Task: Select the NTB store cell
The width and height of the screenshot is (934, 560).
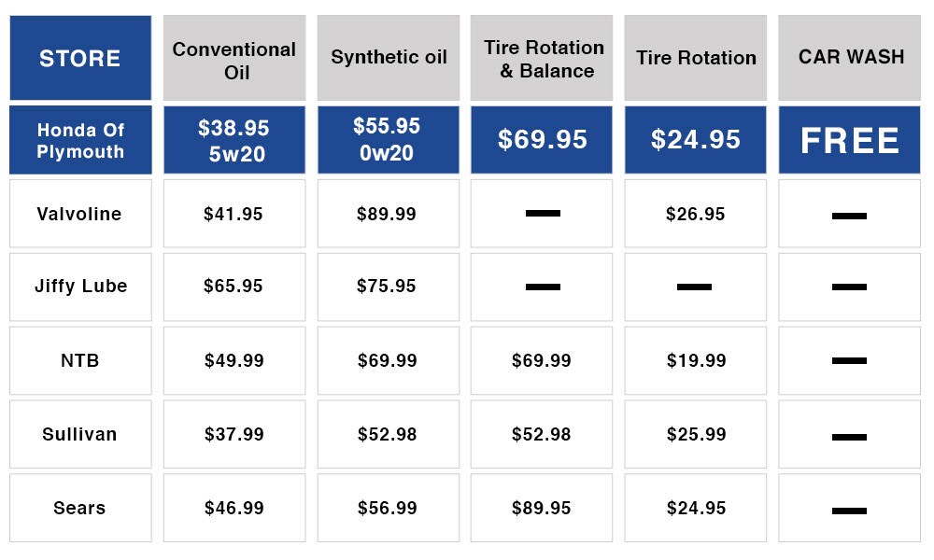Action: pyautogui.click(x=80, y=360)
